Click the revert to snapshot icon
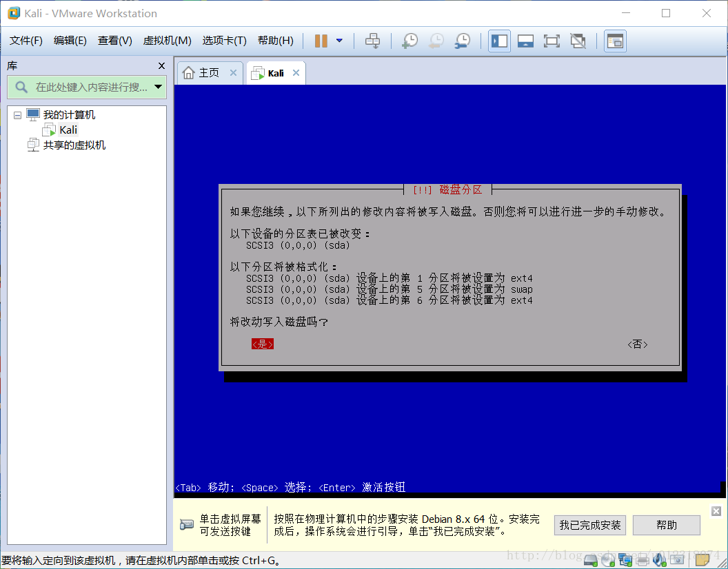The image size is (728, 569). 436,41
